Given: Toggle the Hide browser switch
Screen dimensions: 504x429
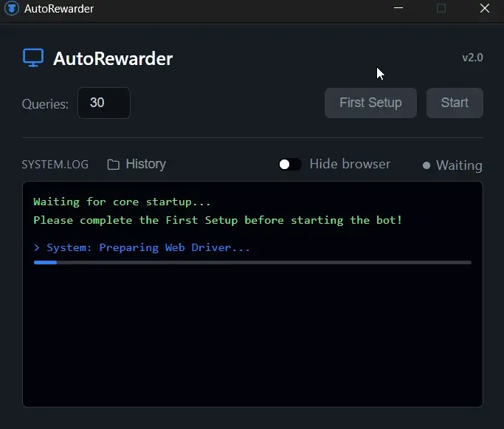Looking at the screenshot, I should [x=290, y=165].
